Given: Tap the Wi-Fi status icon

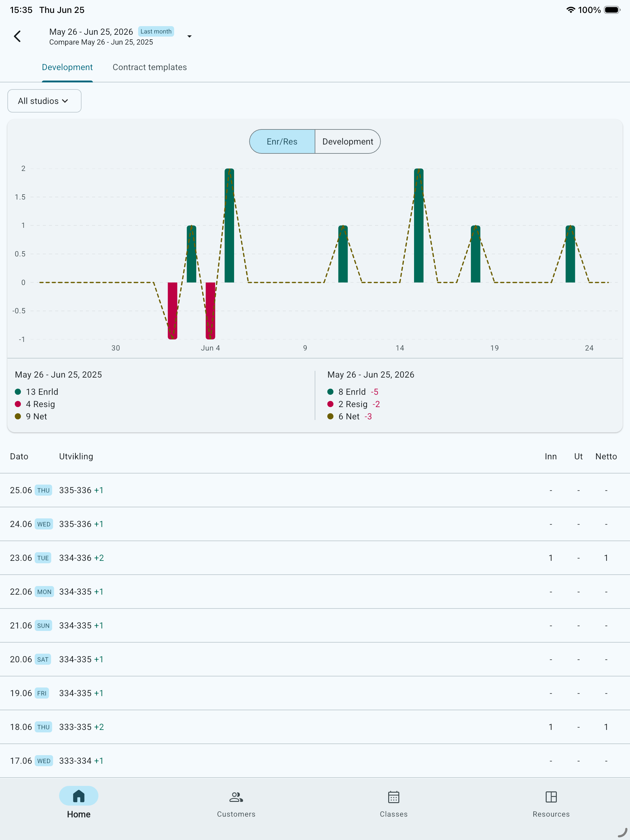Looking at the screenshot, I should point(570,10).
